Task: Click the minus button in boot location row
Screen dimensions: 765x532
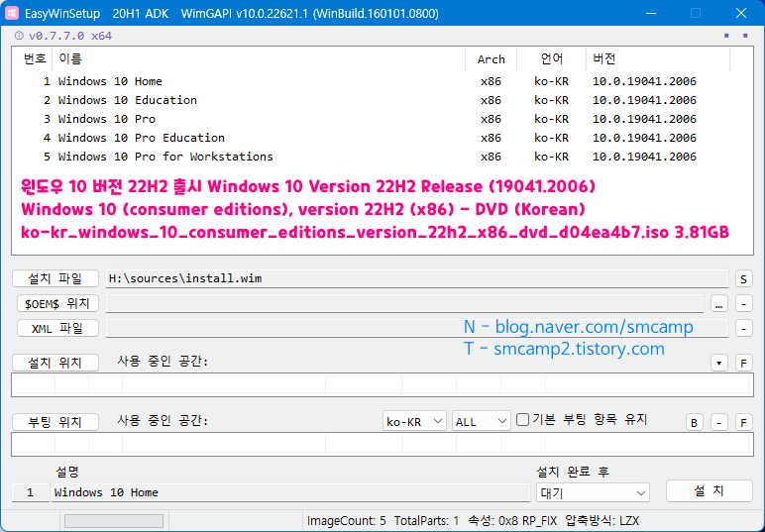Action: [x=719, y=422]
